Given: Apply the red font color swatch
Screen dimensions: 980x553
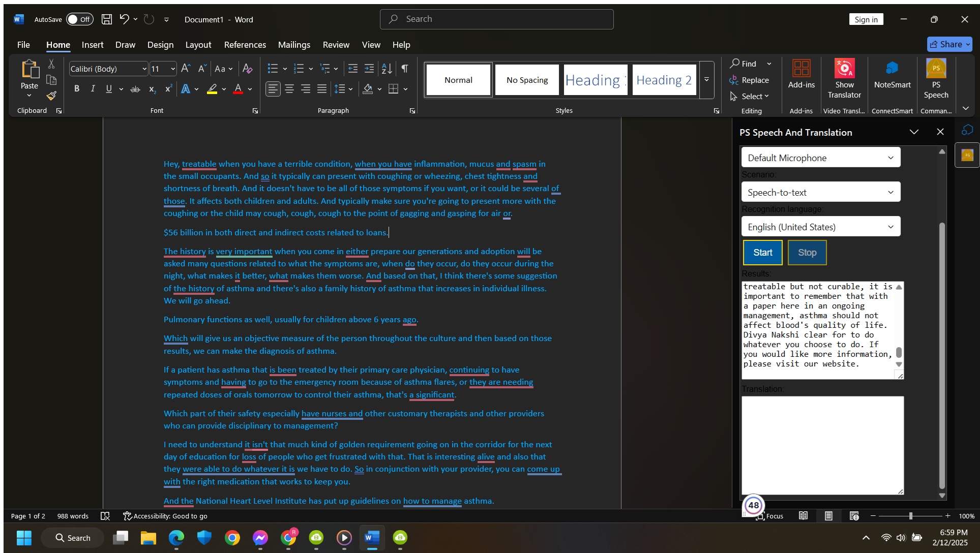Looking at the screenshot, I should click(x=237, y=89).
